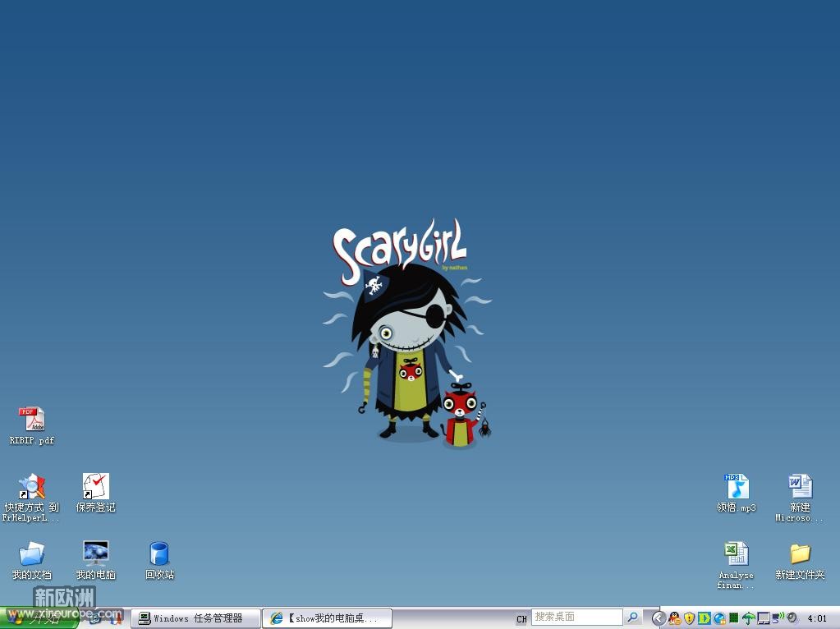This screenshot has width=840, height=629.
Task: Click the 搜索桌面 search input field
Action: tap(577, 618)
